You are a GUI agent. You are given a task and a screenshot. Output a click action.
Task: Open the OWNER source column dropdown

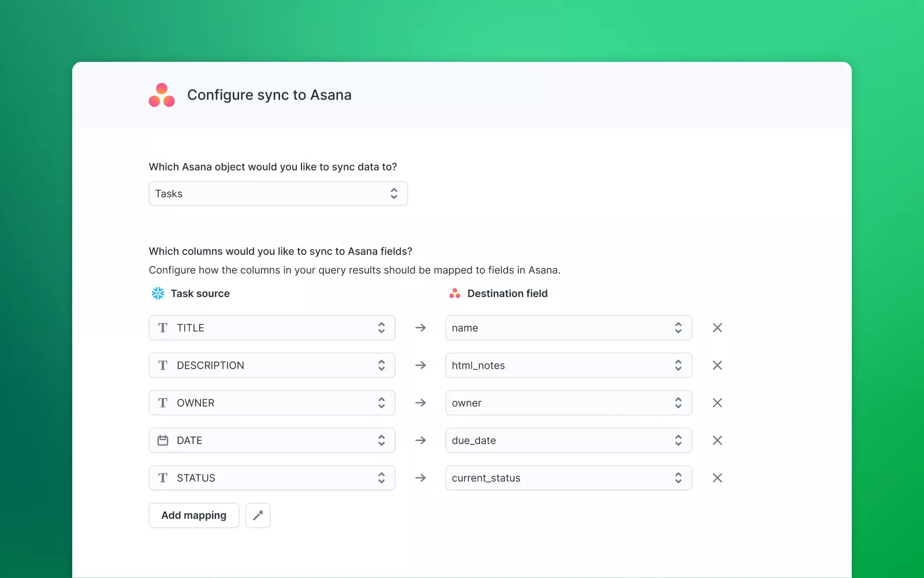click(x=272, y=403)
